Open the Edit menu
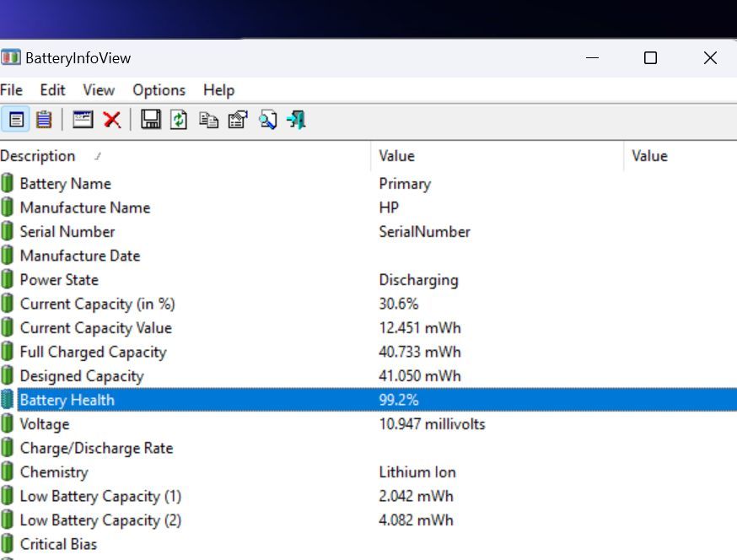This screenshot has height=560, width=737. tap(52, 90)
